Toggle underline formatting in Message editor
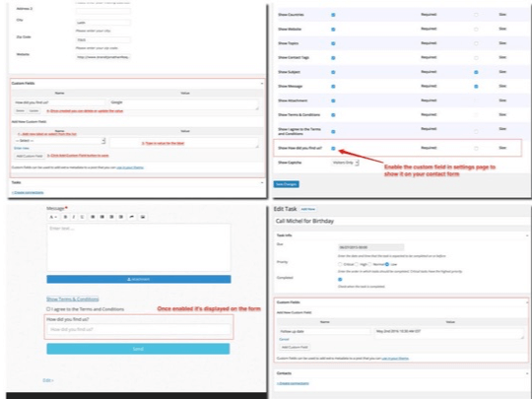 [x=82, y=217]
